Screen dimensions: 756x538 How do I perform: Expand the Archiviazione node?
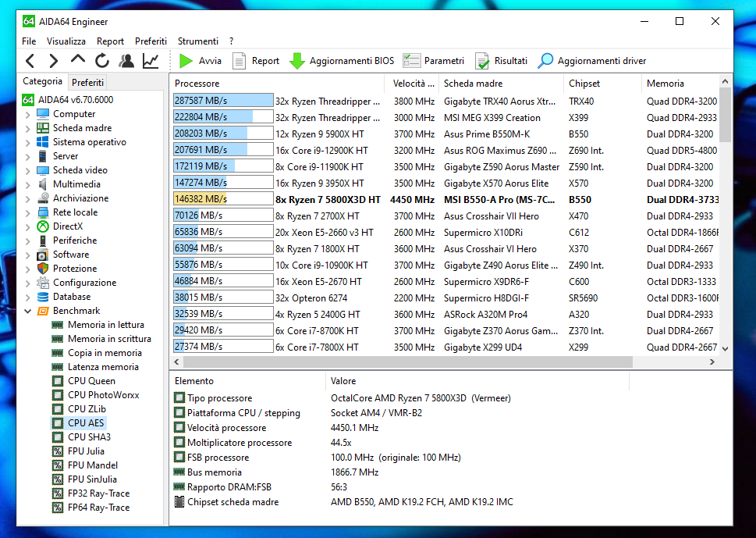coord(27,199)
